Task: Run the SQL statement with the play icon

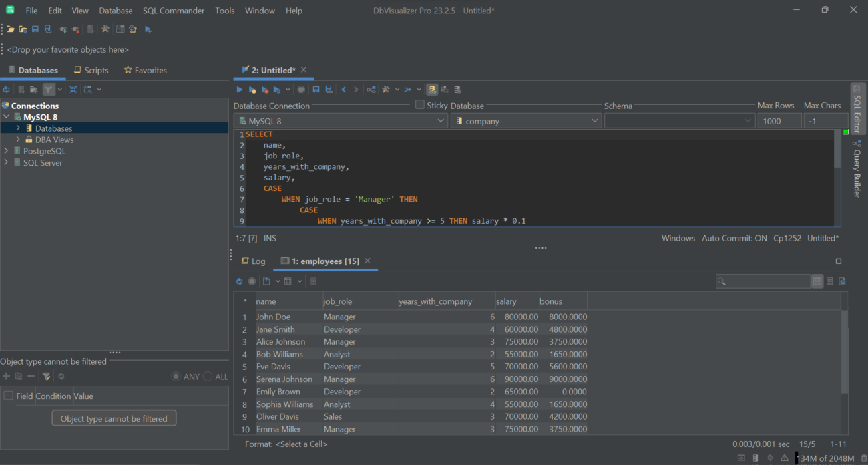Action: pyautogui.click(x=240, y=89)
